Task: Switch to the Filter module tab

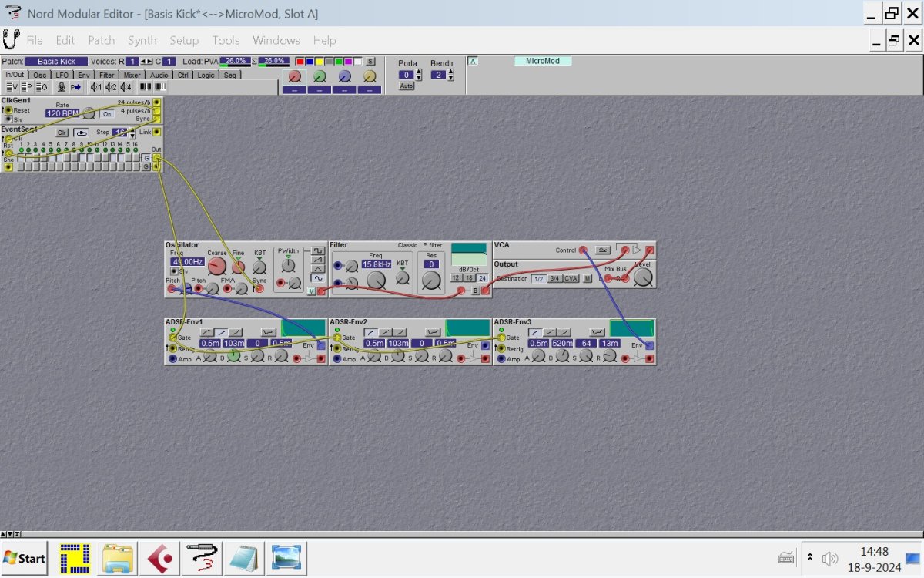Action: [106, 76]
